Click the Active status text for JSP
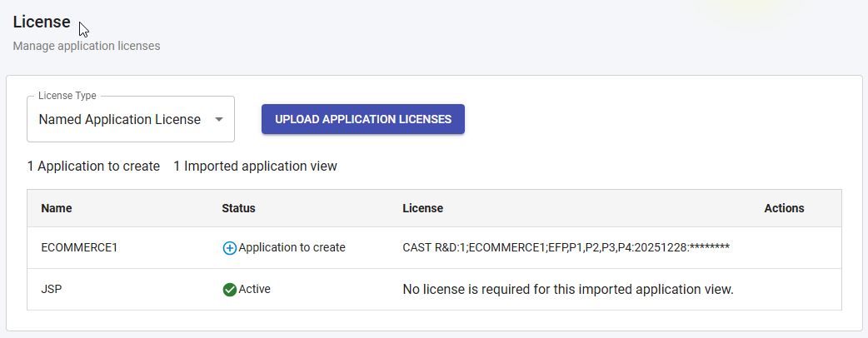 (x=254, y=289)
